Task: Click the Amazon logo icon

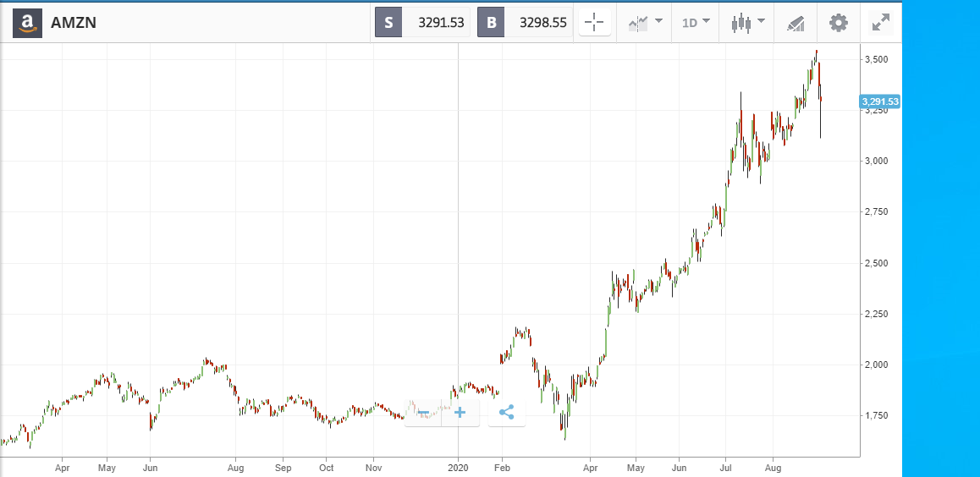Action: [27, 23]
